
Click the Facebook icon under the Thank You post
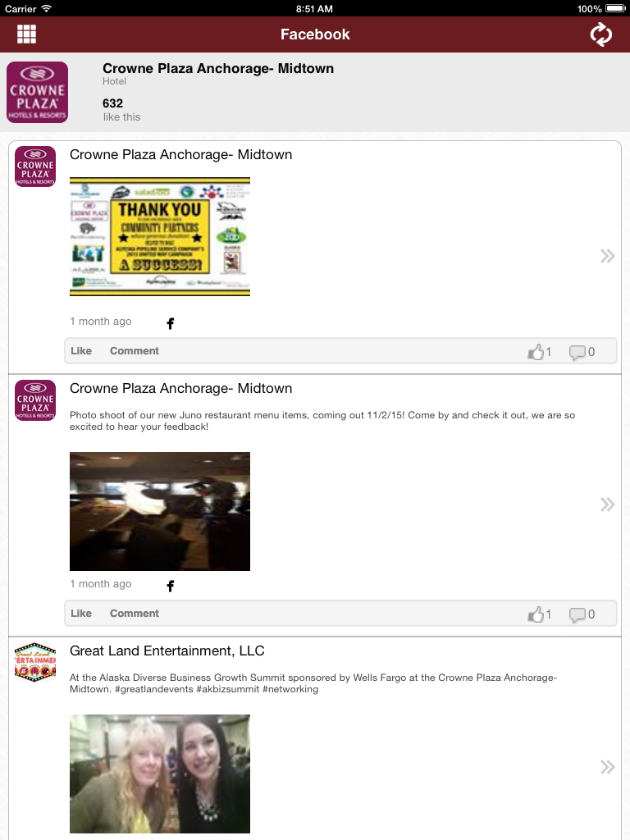click(171, 323)
